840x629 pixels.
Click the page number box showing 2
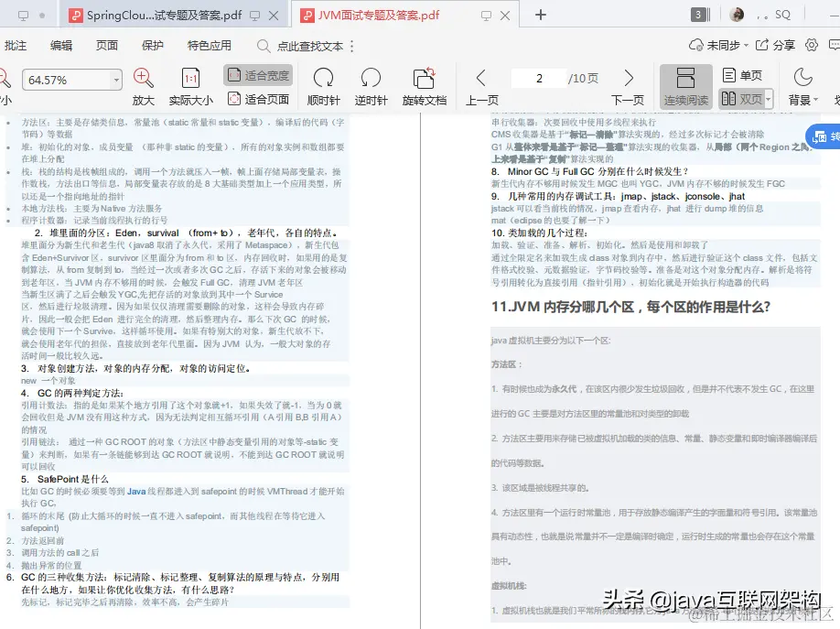pos(539,78)
